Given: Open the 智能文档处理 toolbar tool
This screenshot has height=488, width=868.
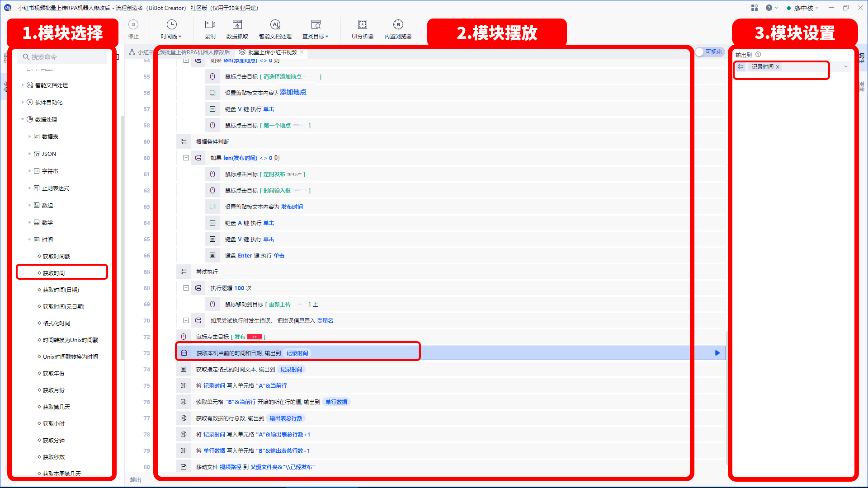Looking at the screenshot, I should [275, 29].
